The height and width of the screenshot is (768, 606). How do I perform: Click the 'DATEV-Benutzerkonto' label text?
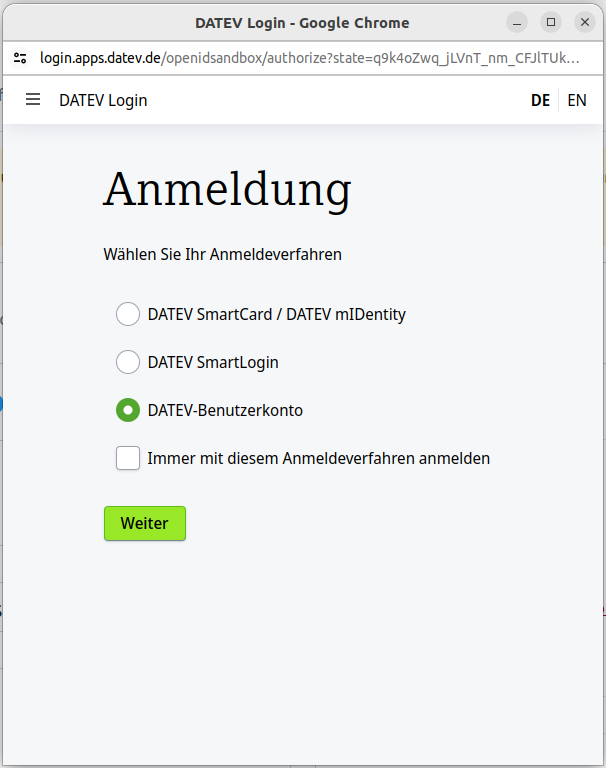point(225,410)
